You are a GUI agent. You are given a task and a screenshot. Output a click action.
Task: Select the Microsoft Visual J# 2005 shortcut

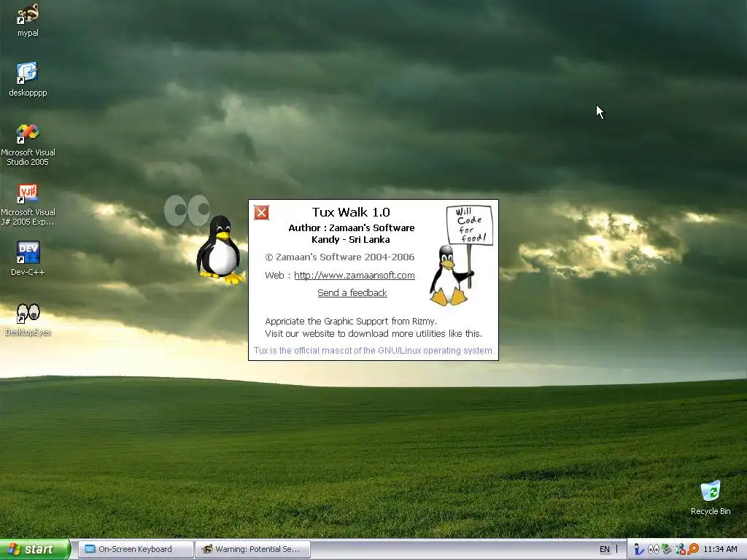tap(28, 205)
